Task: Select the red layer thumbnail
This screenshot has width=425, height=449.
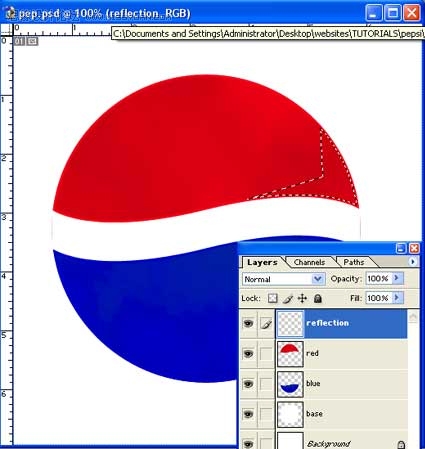Action: pyautogui.click(x=290, y=354)
